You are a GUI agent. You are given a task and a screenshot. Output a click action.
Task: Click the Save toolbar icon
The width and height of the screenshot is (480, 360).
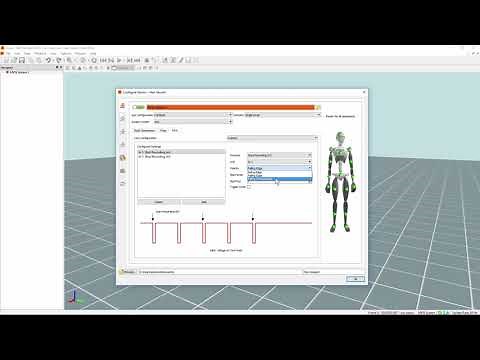click(22, 60)
